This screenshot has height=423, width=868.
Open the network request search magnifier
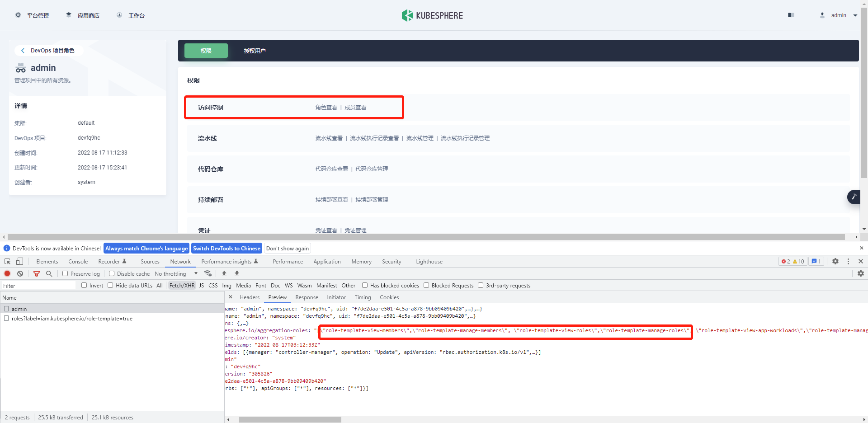pyautogui.click(x=49, y=273)
